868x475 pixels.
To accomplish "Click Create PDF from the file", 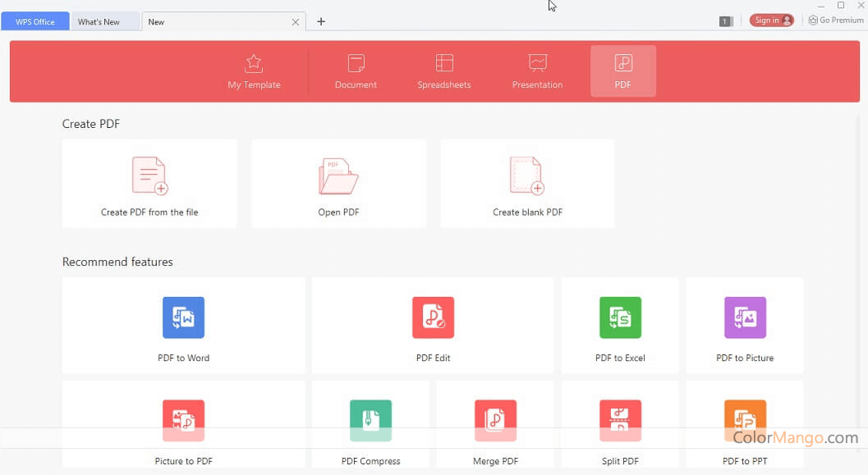I will pos(149,184).
